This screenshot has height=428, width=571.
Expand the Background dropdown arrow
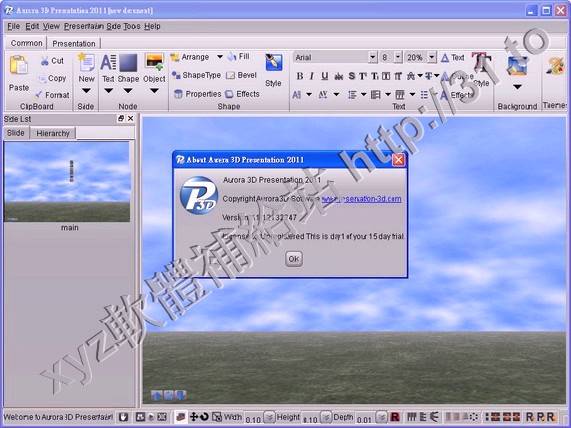coord(517,87)
